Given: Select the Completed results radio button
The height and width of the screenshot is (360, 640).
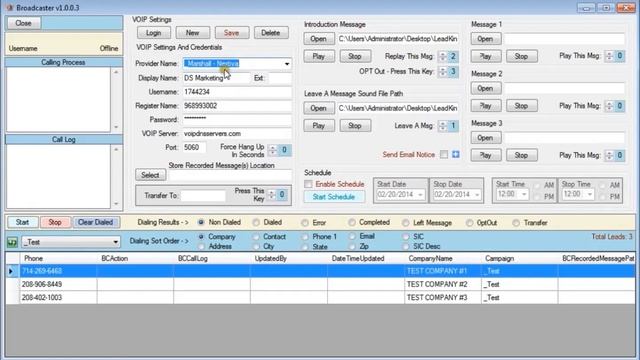Looking at the screenshot, I should [352, 222].
